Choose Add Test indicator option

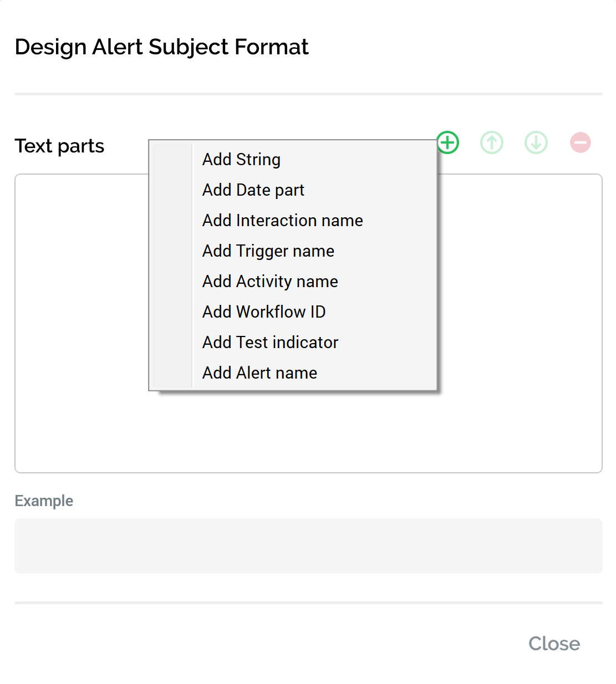[x=270, y=343]
